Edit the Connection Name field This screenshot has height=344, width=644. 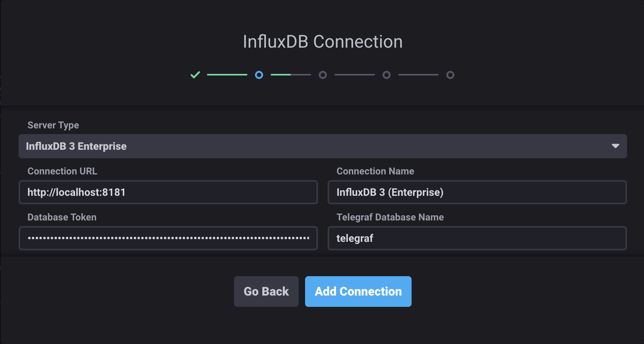pyautogui.click(x=477, y=192)
